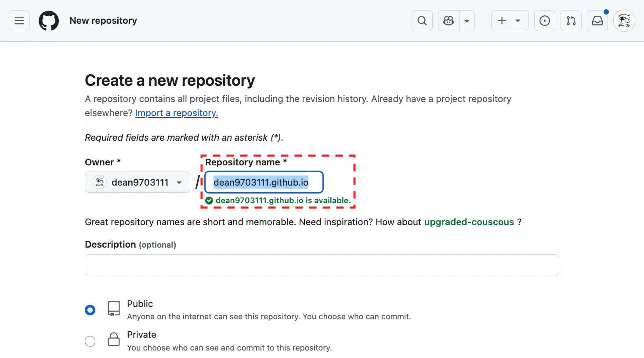Click the green availability check icon
The width and height of the screenshot is (644, 358).
tap(209, 201)
